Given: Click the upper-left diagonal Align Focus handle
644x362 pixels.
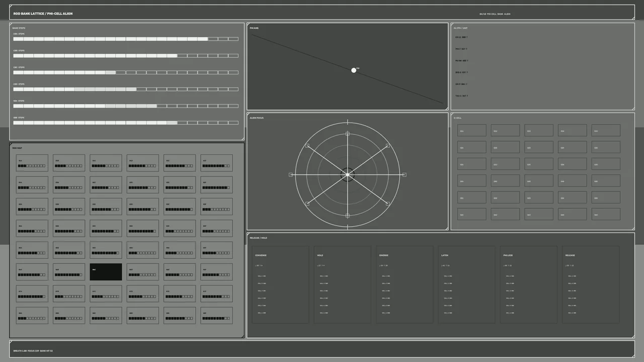Looking at the screenshot, I should coord(307,146).
